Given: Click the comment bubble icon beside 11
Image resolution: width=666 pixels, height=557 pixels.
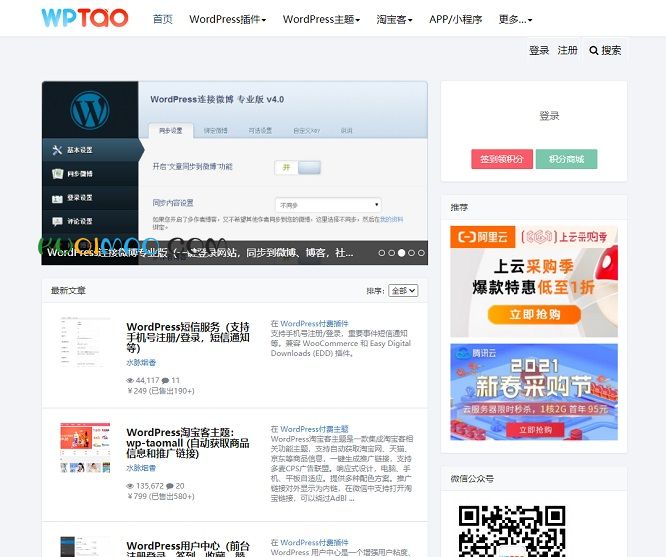Looking at the screenshot, I should coord(165,380).
